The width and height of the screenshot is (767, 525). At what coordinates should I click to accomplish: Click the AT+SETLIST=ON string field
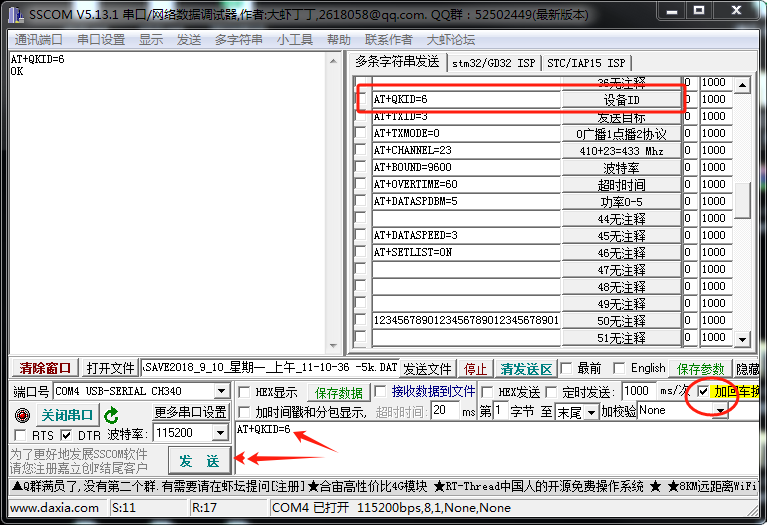click(466, 252)
